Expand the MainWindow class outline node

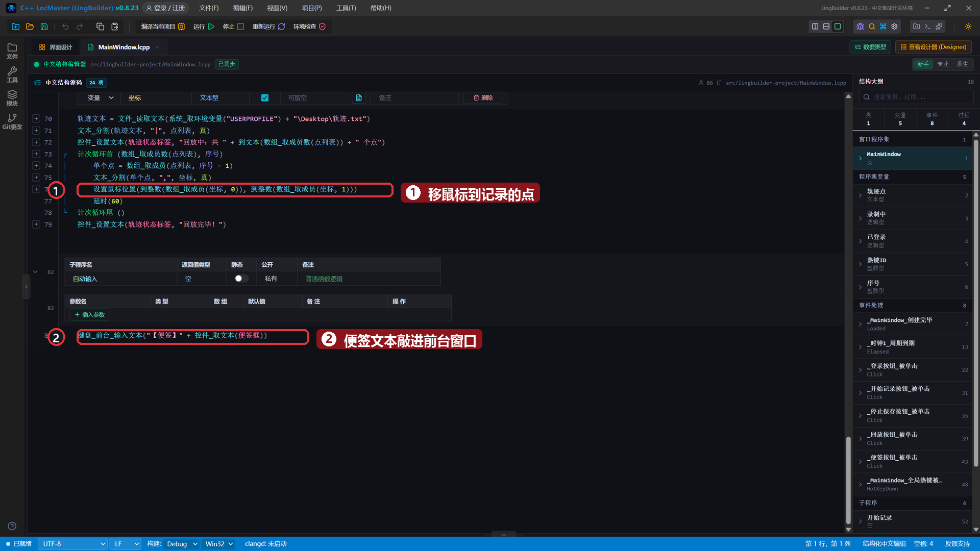860,158
